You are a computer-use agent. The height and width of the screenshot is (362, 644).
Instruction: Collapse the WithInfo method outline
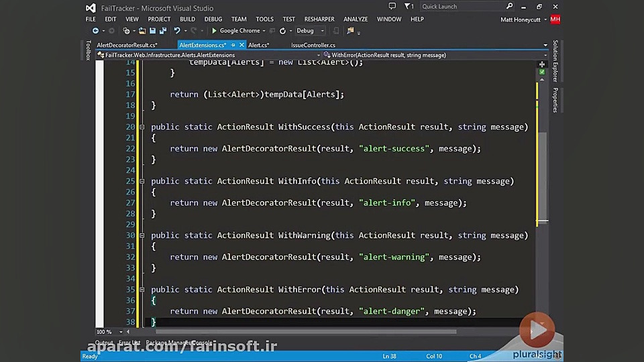(142, 182)
